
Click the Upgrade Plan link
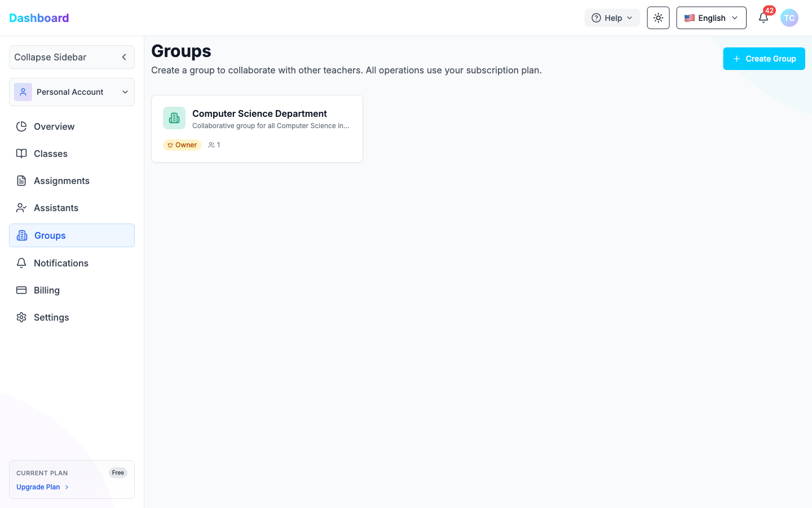(37, 487)
